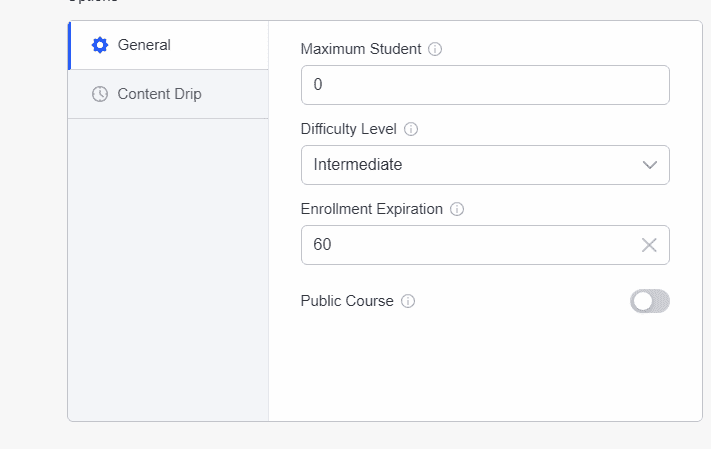Click the Enrollment Expiration info icon

457,209
